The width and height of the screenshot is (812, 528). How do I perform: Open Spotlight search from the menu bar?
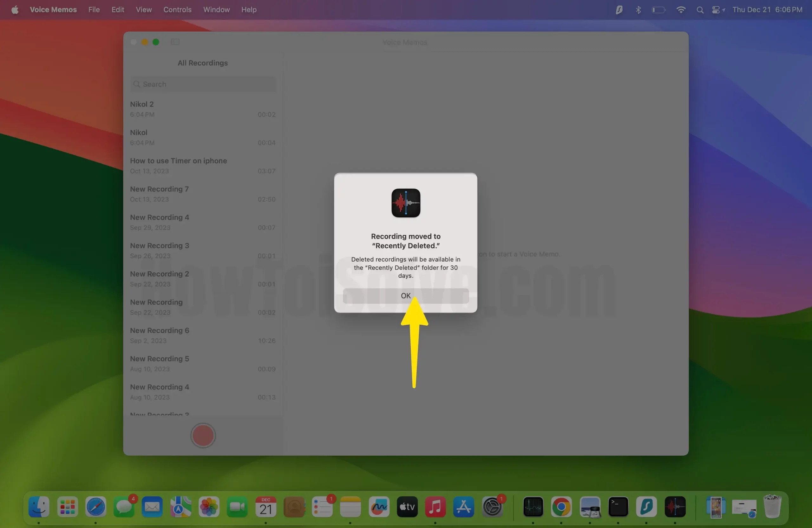coord(700,10)
